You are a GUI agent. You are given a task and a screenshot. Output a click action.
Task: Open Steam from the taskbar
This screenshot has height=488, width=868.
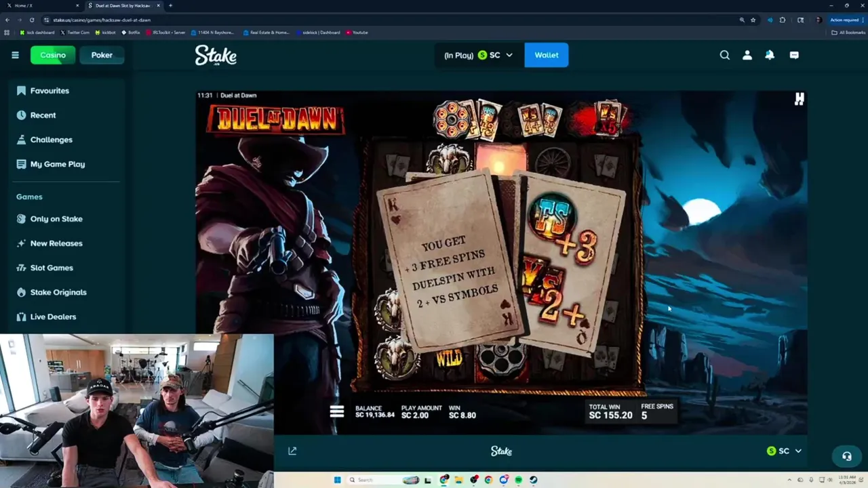pyautogui.click(x=534, y=480)
